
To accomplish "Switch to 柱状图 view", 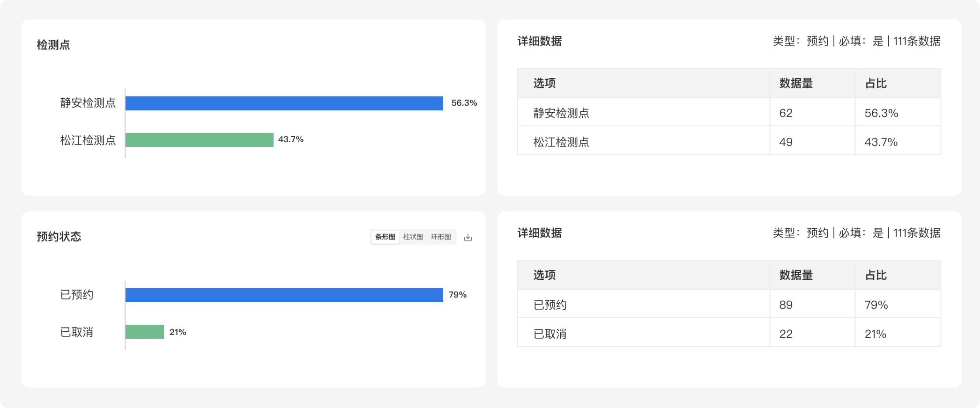I will tap(413, 237).
